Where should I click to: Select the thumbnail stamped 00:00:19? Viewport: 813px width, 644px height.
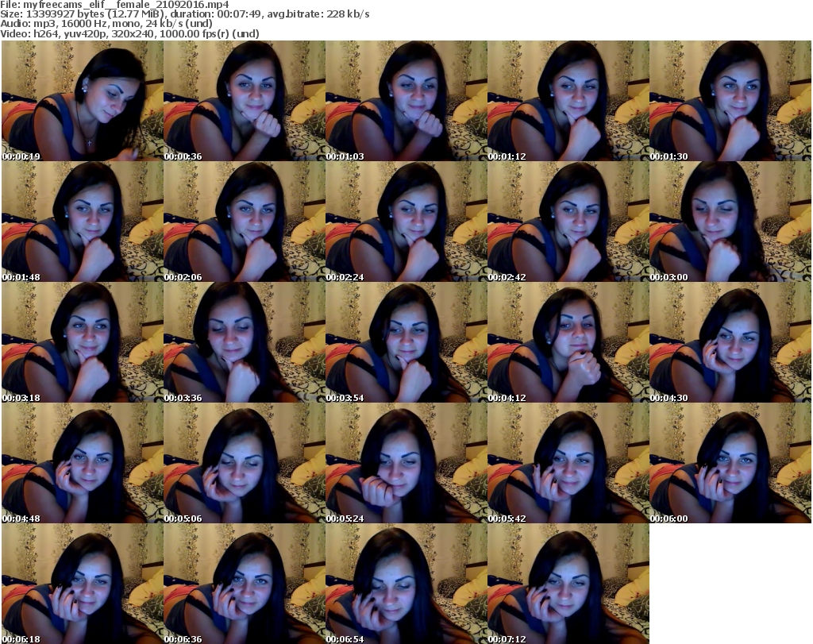pos(83,101)
